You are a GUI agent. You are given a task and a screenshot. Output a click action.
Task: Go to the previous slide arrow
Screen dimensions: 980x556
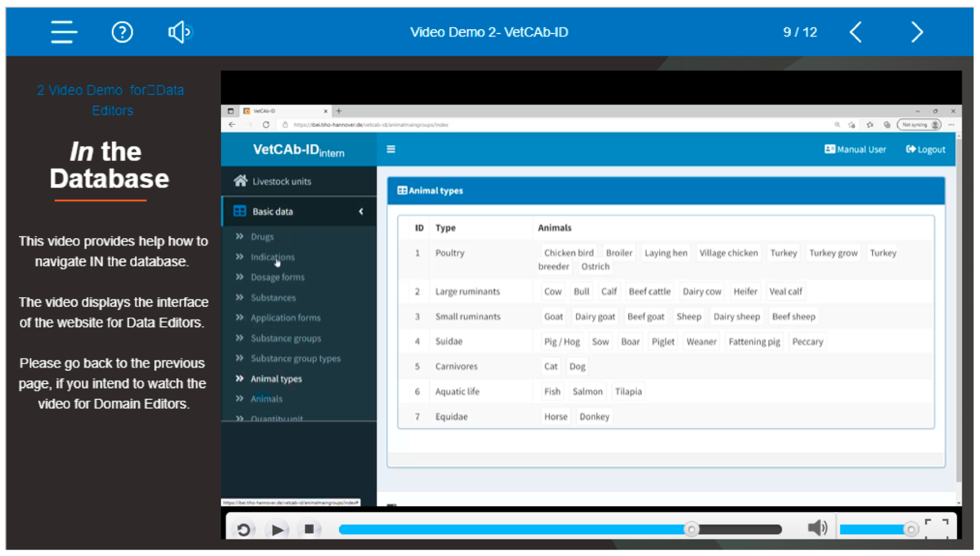click(856, 32)
